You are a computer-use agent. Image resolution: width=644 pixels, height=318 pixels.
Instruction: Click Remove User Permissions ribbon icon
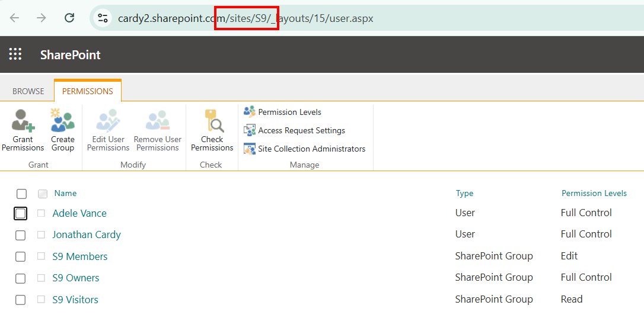point(157,120)
